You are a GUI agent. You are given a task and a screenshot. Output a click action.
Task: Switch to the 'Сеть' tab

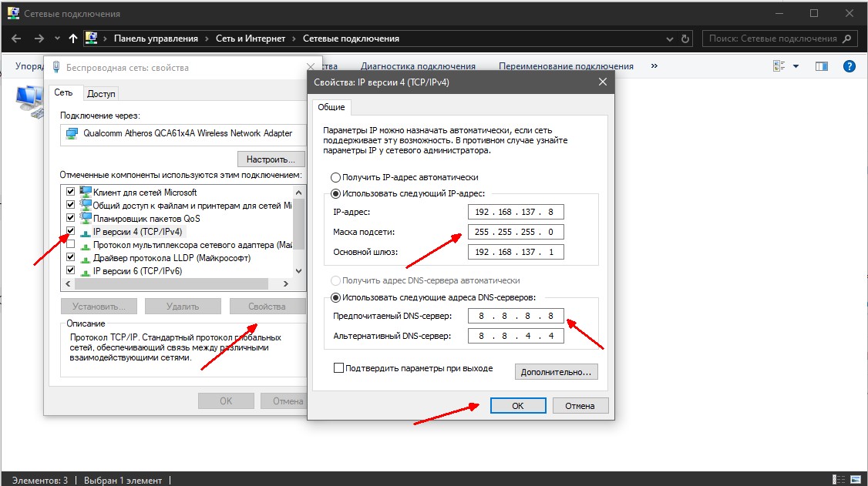(63, 93)
